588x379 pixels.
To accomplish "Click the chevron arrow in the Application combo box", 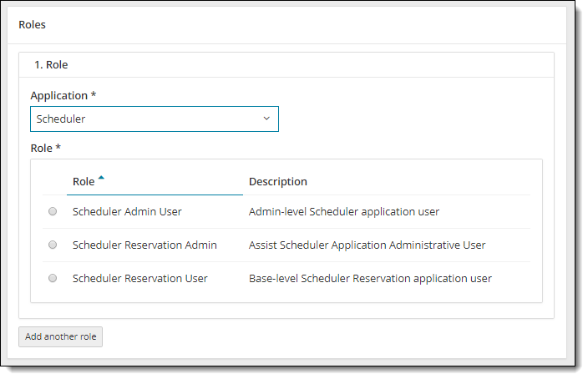I will [x=266, y=119].
